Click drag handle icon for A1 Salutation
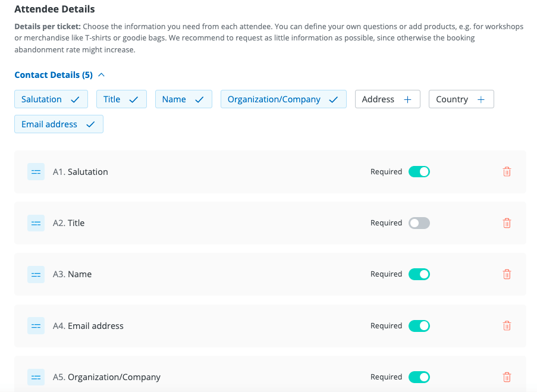537x392 pixels. (36, 172)
